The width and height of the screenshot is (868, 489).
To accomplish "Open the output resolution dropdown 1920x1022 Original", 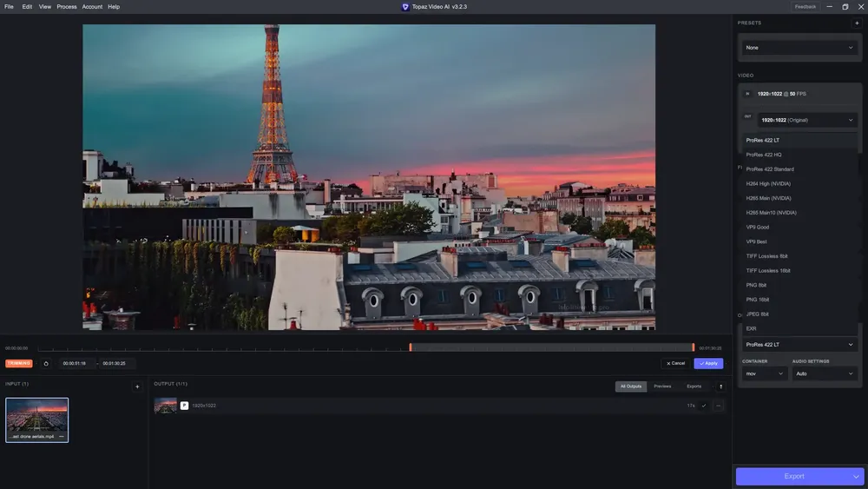I will pos(806,120).
